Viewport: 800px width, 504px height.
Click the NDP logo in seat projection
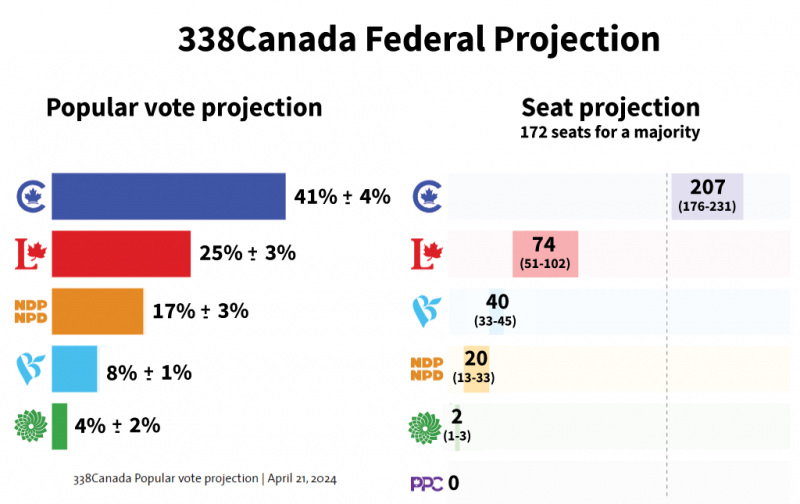(428, 368)
